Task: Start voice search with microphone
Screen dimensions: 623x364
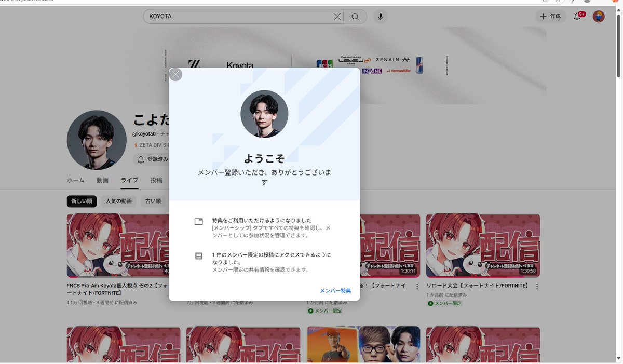Action: (381, 17)
